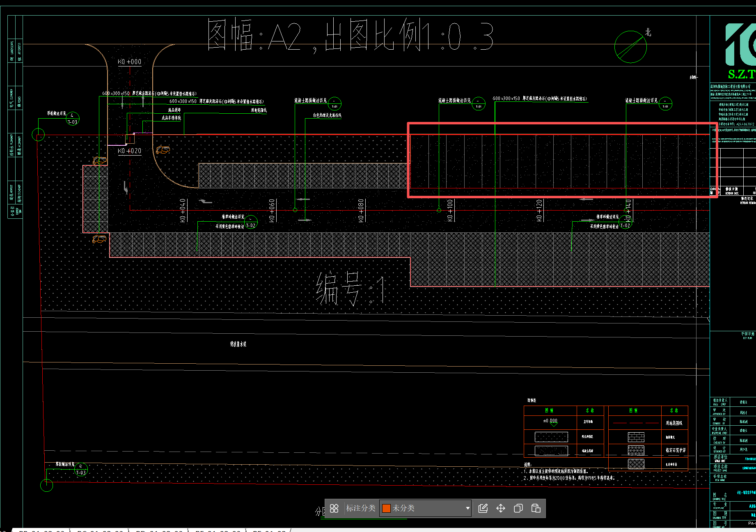Viewport: 756px width, 532px height.
Task: Select the move annotation arrows icon
Action: point(501,508)
